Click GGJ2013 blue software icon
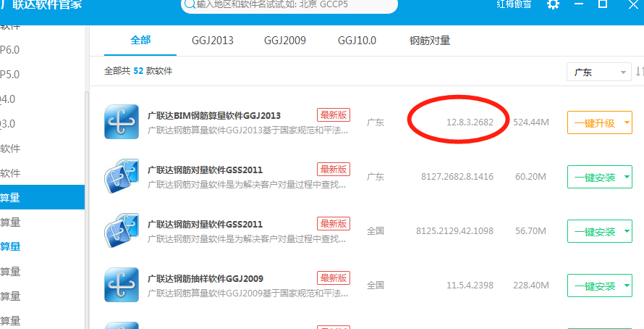This screenshot has height=329, width=644. tap(122, 122)
